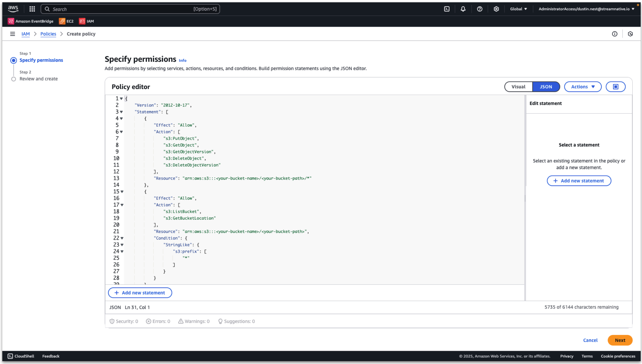The image size is (642, 364).
Task: Click the fullscreen expand icon
Action: 615,86
